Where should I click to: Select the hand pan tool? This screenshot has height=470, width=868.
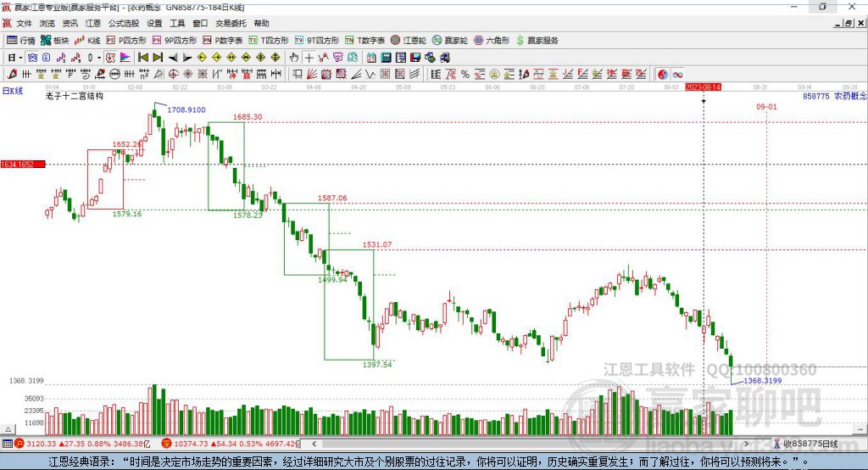[x=294, y=57]
